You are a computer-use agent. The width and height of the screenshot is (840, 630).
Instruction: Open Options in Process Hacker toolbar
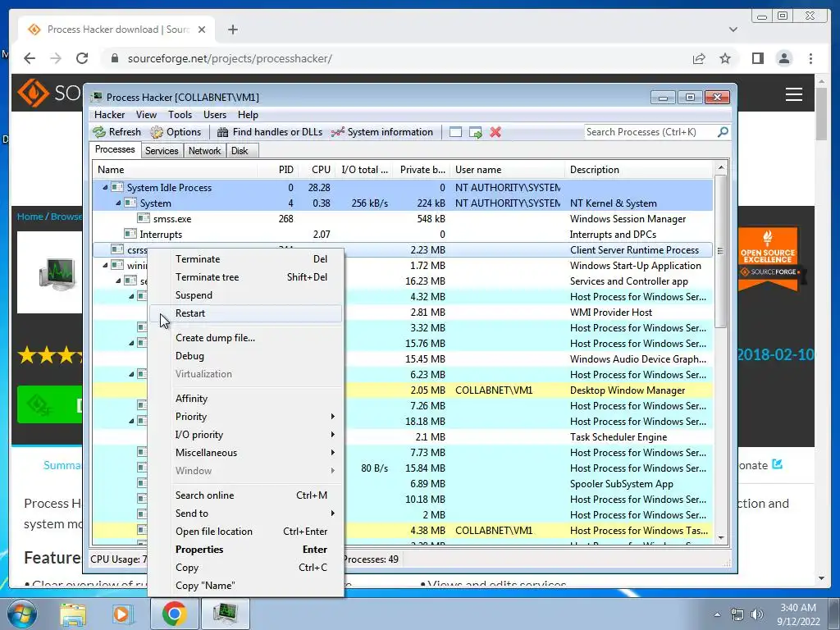tap(176, 132)
